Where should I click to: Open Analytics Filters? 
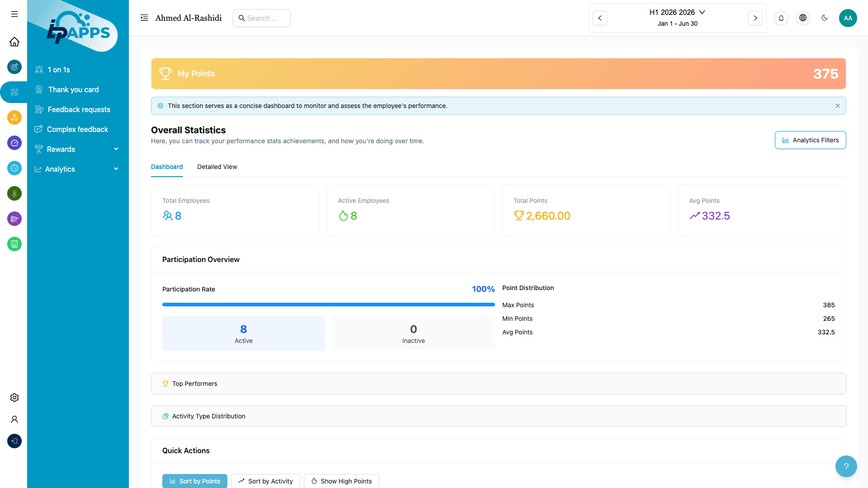click(810, 140)
